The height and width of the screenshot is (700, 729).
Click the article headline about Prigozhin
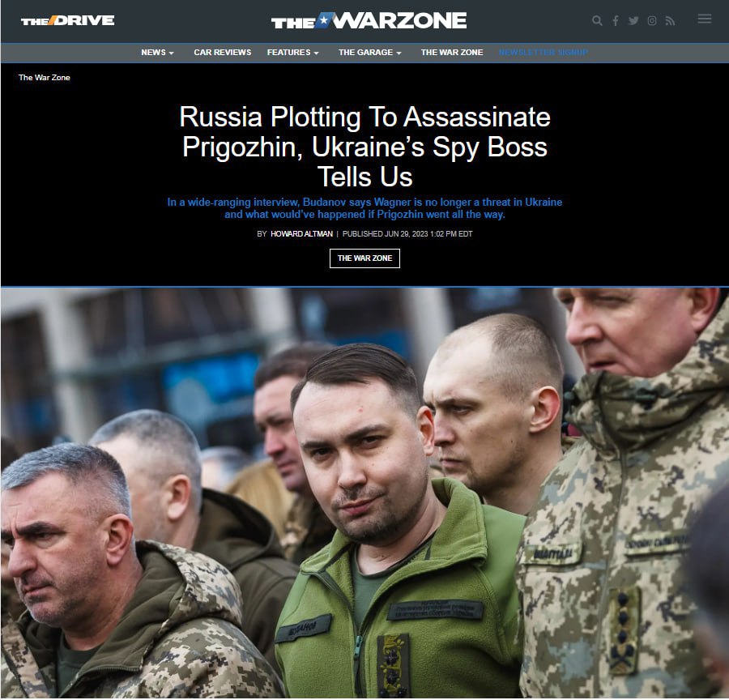coord(364,147)
